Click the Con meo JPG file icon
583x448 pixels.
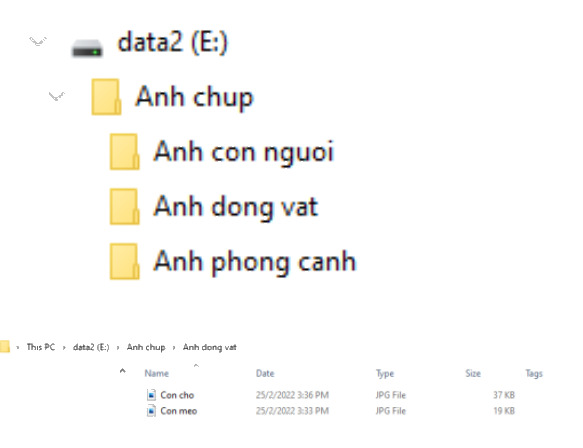tap(151, 411)
